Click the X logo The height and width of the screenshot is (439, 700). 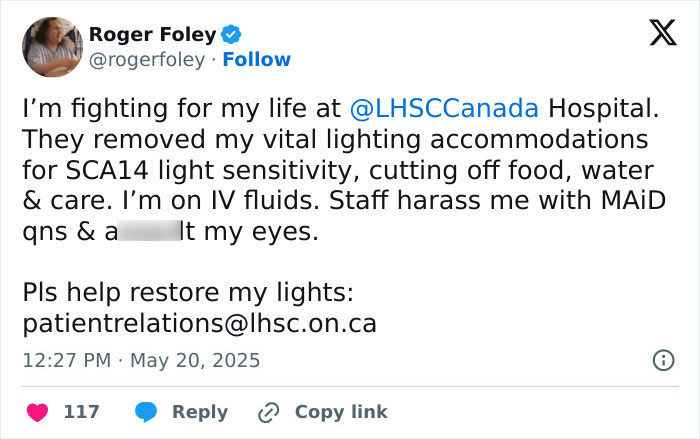(655, 35)
